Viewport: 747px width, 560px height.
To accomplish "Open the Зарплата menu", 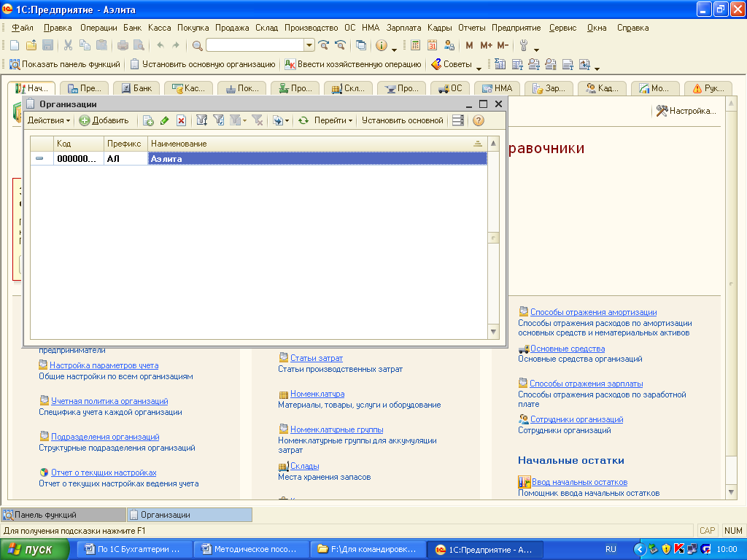I will [403, 28].
